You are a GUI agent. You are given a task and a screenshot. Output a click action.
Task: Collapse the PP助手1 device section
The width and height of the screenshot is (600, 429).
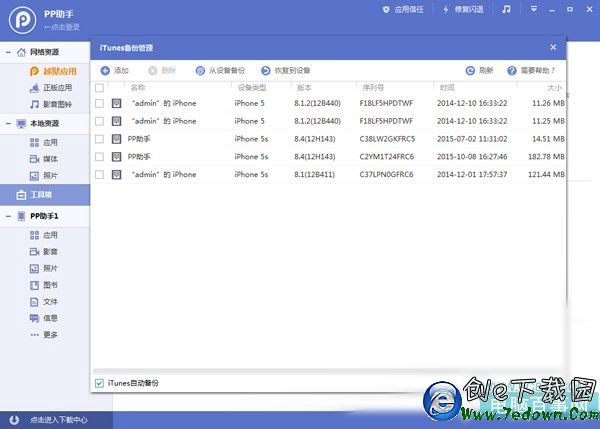[x=8, y=216]
